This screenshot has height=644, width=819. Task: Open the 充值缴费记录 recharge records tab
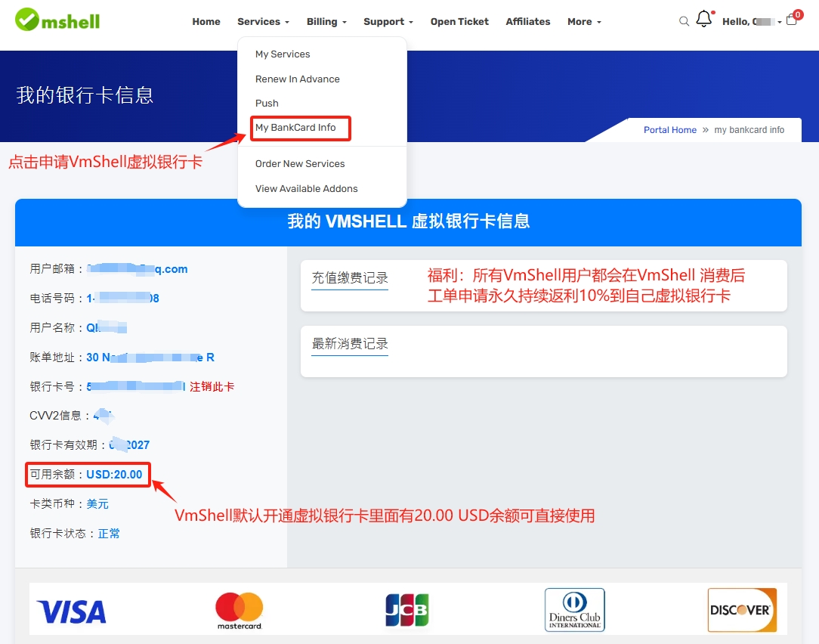click(350, 277)
